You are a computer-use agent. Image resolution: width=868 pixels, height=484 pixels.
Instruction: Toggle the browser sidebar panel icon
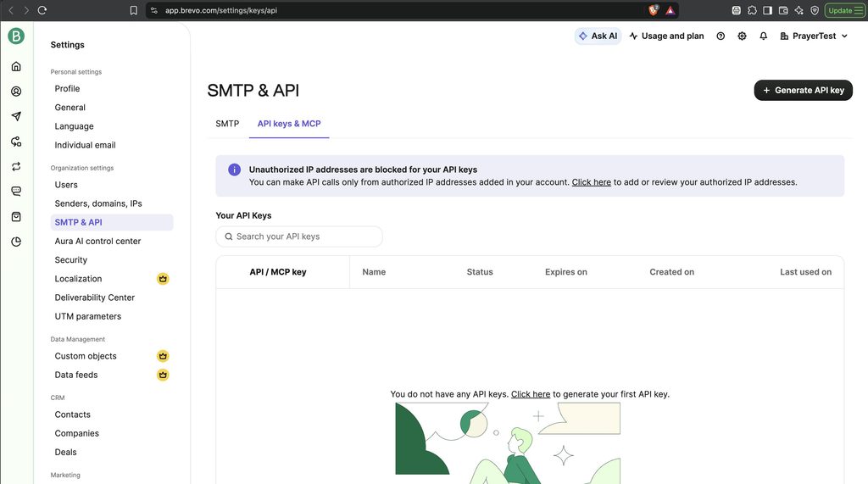pyautogui.click(x=767, y=10)
